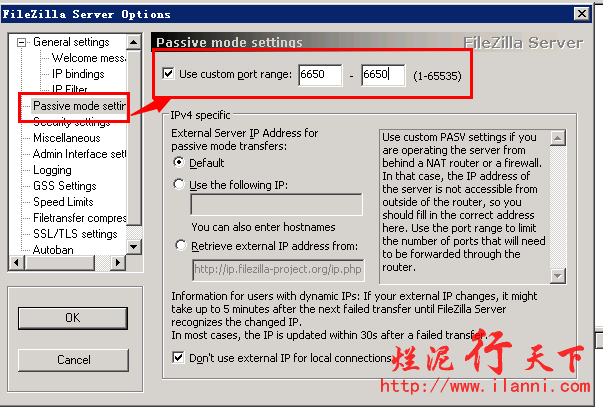The height and width of the screenshot is (414, 603).
Task: Open the Miscellaneous settings page
Action: click(66, 138)
